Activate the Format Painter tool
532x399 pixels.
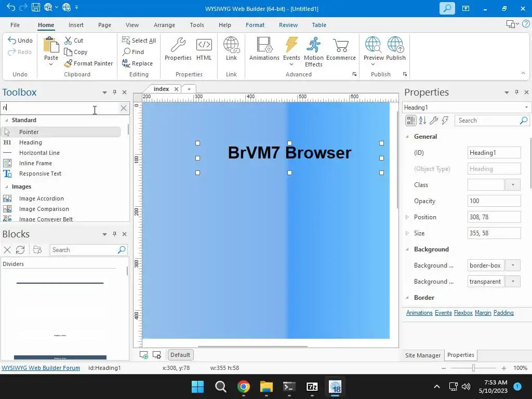[88, 63]
